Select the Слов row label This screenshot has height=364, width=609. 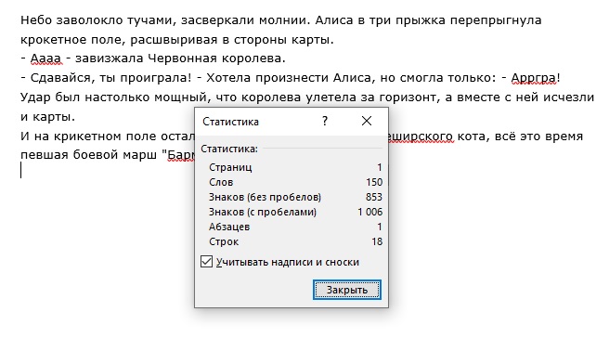click(x=221, y=182)
